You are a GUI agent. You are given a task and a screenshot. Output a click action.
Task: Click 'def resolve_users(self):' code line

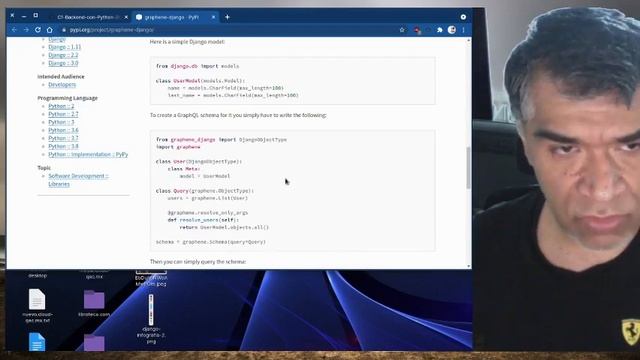pos(203,220)
